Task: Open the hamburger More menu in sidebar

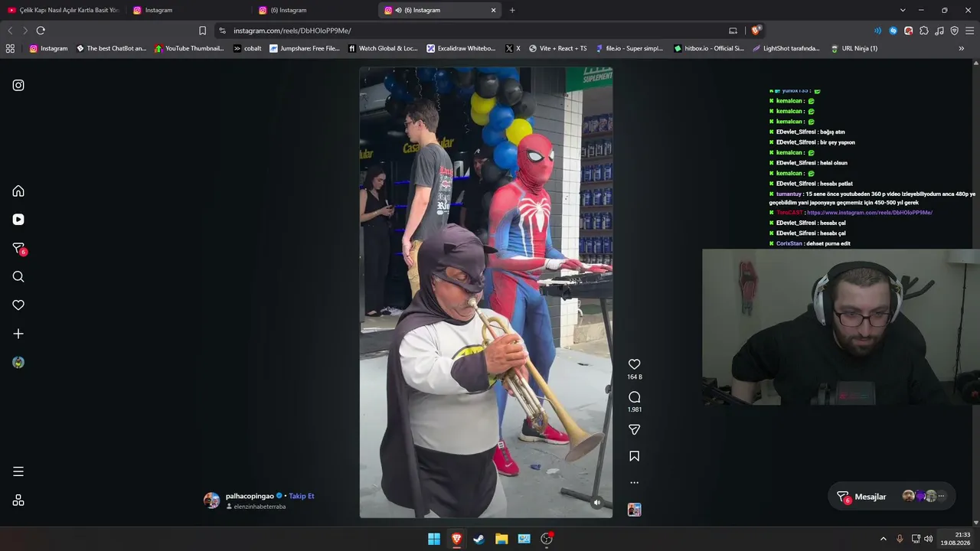Action: [x=18, y=471]
